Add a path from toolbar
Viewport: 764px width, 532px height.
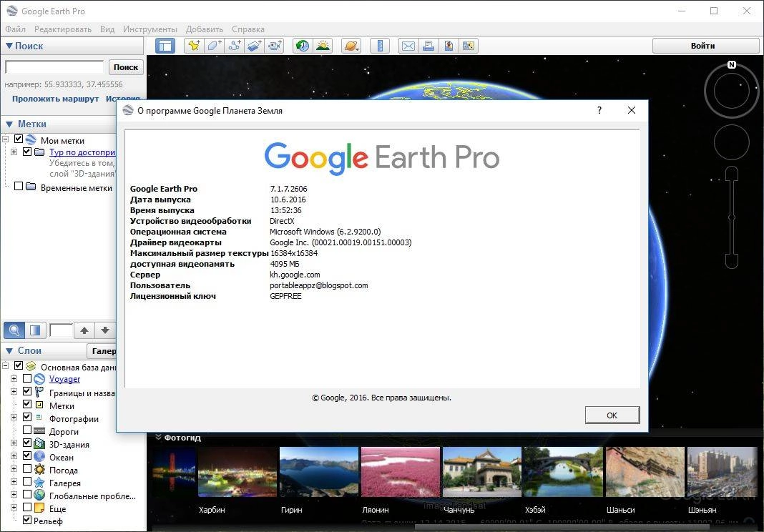pos(235,46)
